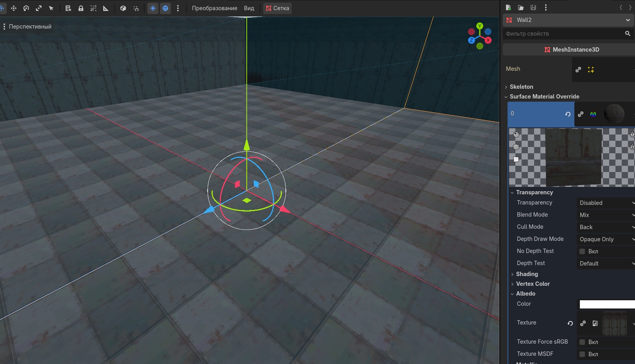Toggle the snap magnet icon
The width and height of the screenshot is (635, 364).
[136, 8]
